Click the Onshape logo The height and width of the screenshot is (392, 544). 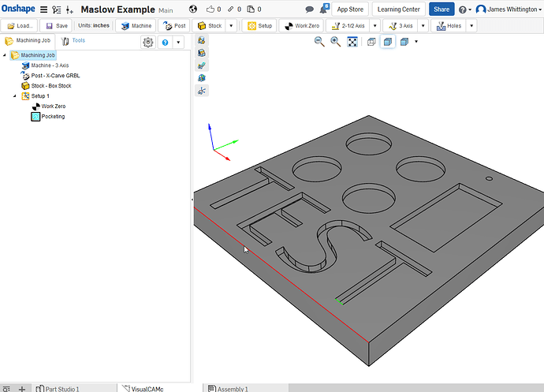pos(18,9)
